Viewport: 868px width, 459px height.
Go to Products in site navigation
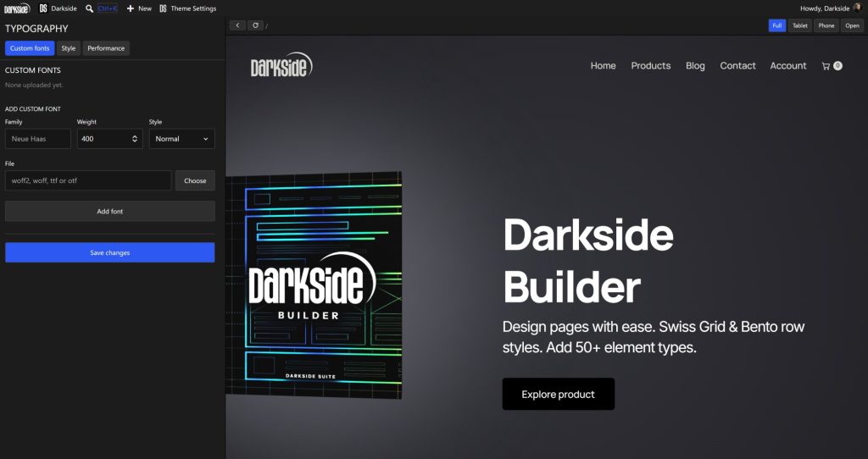click(650, 65)
